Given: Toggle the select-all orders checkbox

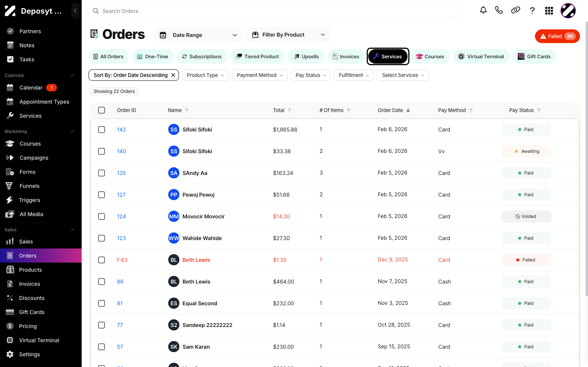Looking at the screenshot, I should (101, 110).
